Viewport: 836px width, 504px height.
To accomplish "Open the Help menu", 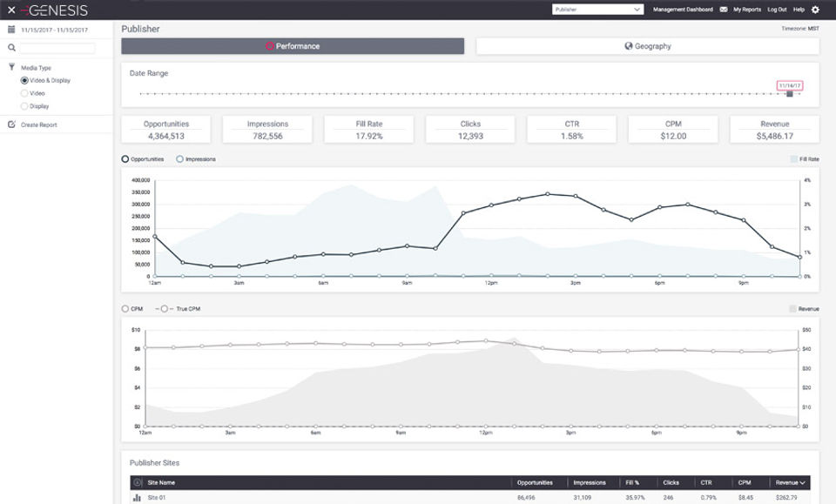I will click(799, 10).
